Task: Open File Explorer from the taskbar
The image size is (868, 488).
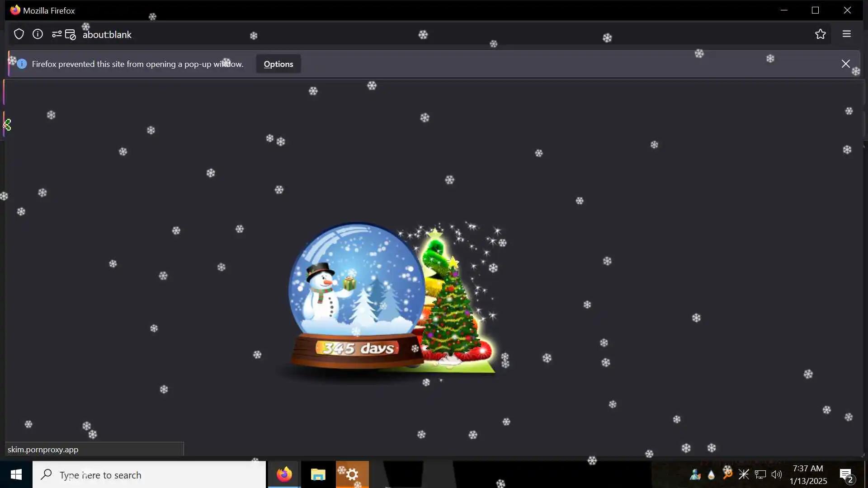Action: pyautogui.click(x=318, y=474)
